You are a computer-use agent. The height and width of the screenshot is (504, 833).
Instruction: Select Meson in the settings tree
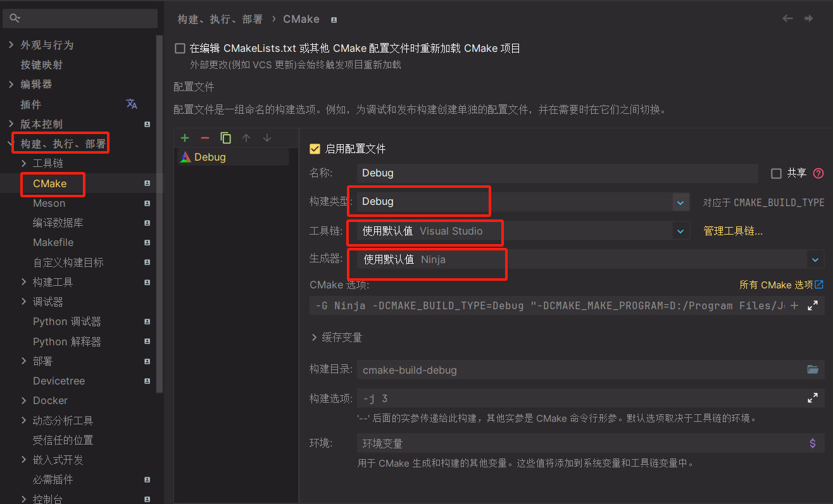coord(49,203)
